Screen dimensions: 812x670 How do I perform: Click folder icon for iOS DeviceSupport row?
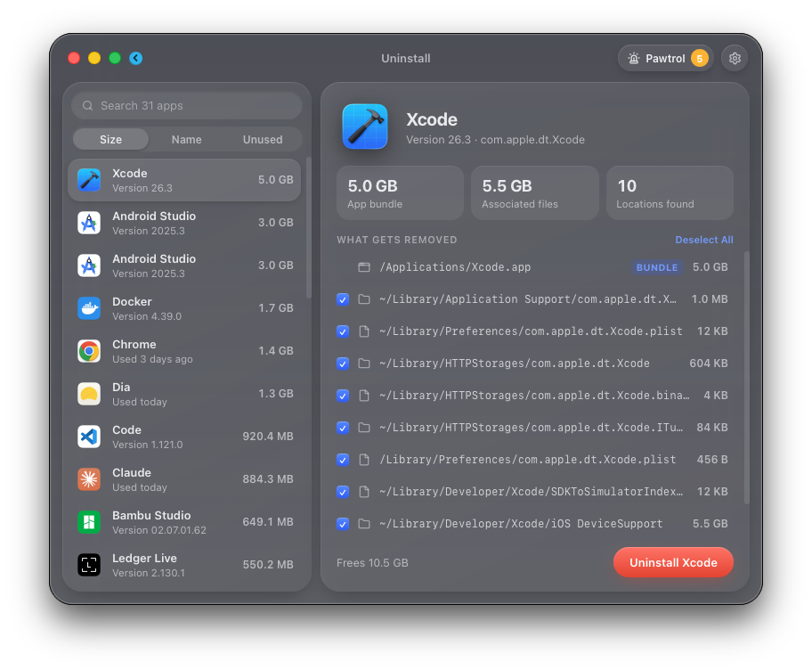(364, 525)
